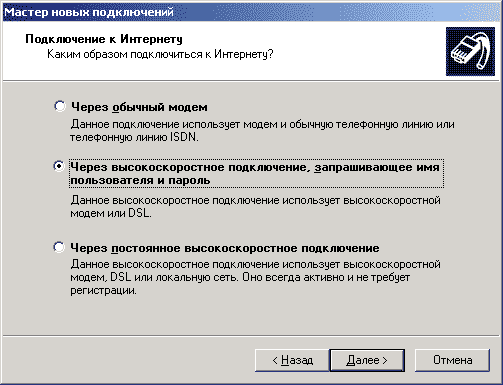Click the "Каким образом подключиться к Интернету?" subtitle
Screen dimensions: 503x385
click(x=160, y=54)
